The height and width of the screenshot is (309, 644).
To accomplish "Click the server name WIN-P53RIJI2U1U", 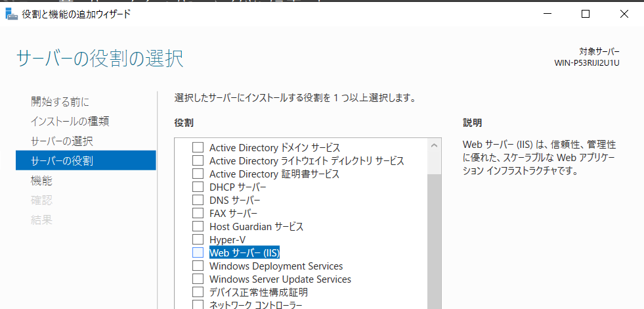I will pyautogui.click(x=586, y=63).
